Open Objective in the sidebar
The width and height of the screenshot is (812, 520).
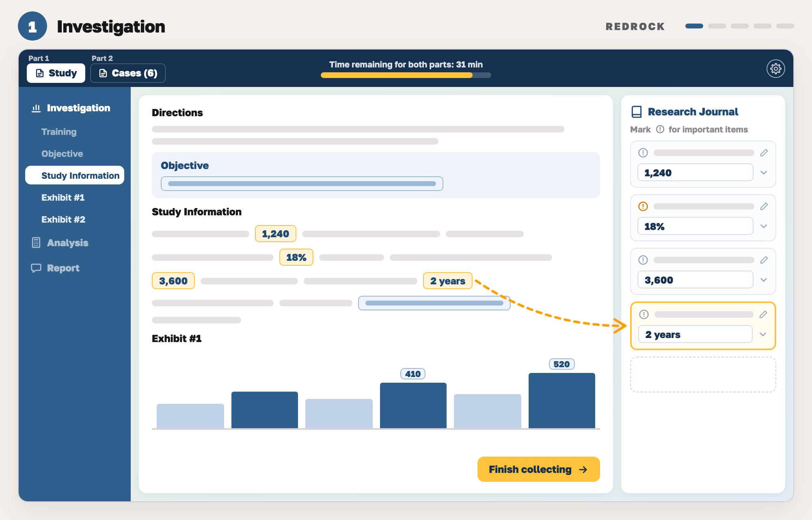pyautogui.click(x=62, y=154)
